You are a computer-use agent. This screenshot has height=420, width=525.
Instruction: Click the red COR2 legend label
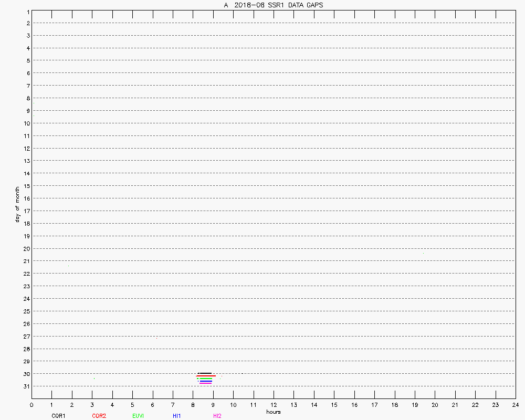coord(99,416)
